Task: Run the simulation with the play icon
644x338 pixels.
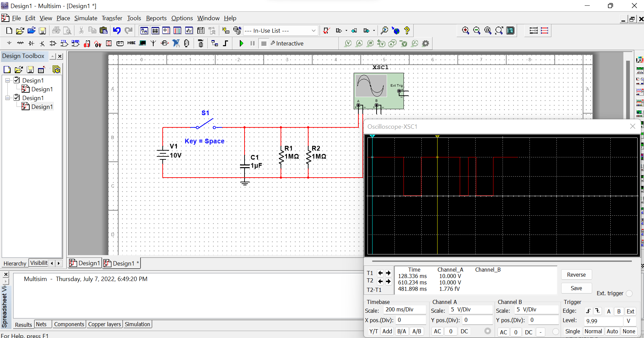Action: pos(241,43)
